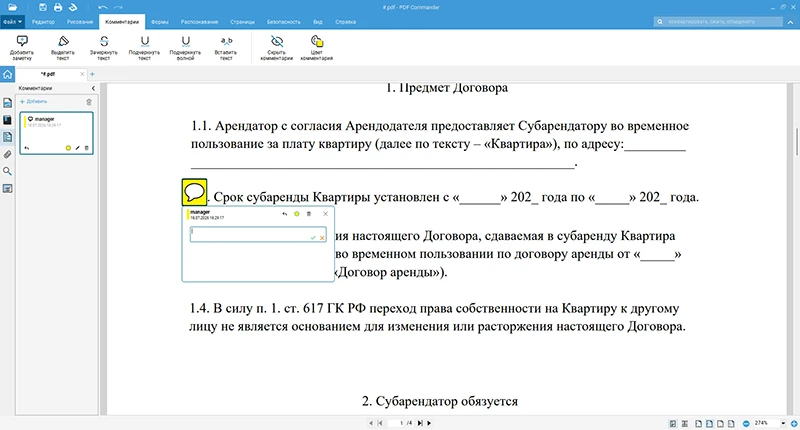The width and height of the screenshot is (800, 430).
Task: Open the 274% zoom level dropdown
Action: (x=783, y=423)
